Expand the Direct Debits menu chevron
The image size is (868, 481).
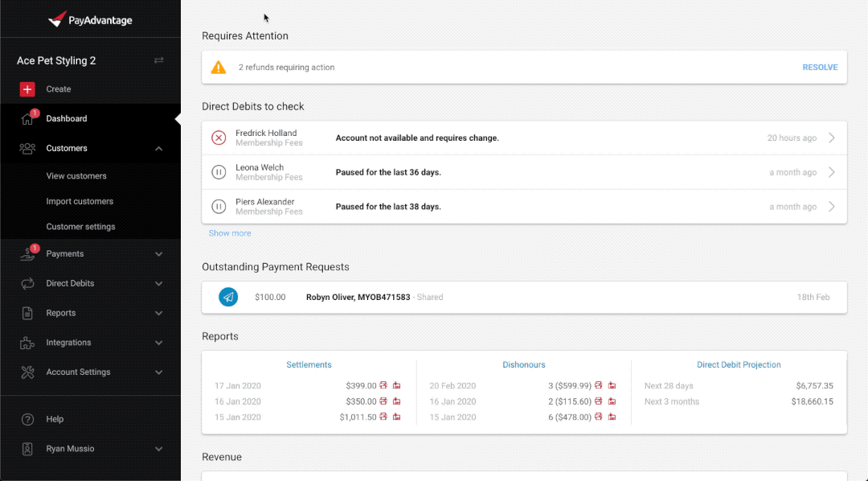159,284
